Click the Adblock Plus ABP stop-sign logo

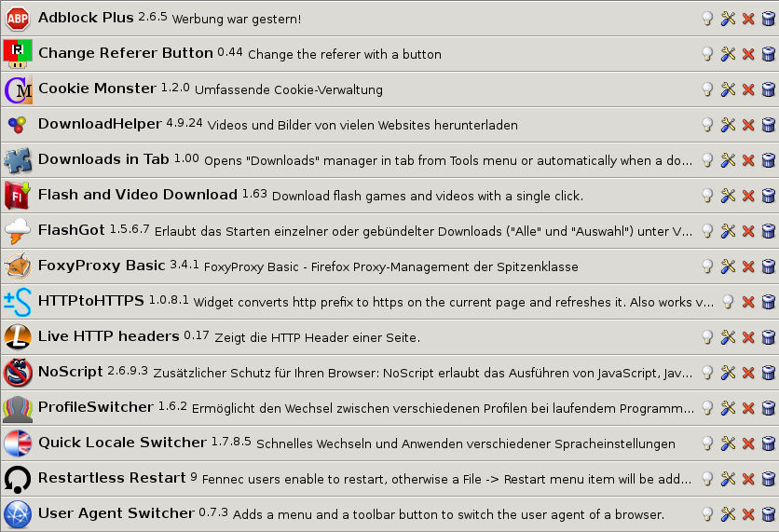coord(18,19)
